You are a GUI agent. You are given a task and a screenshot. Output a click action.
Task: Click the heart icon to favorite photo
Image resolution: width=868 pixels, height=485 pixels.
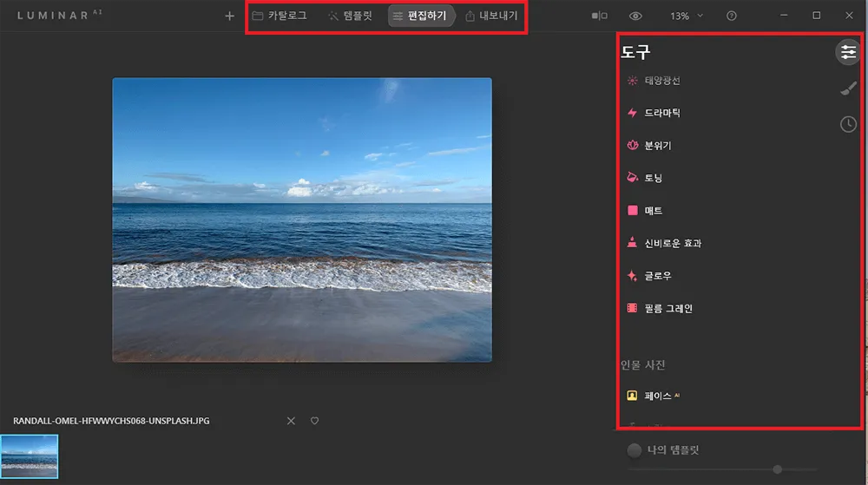coord(315,421)
